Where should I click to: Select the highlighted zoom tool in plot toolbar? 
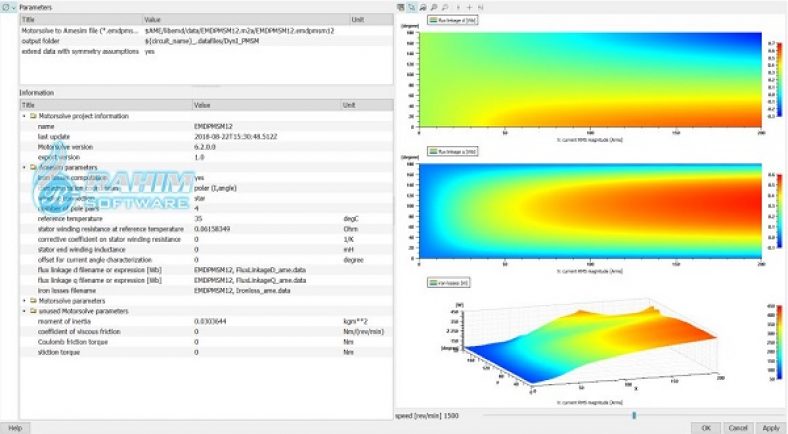[x=412, y=7]
